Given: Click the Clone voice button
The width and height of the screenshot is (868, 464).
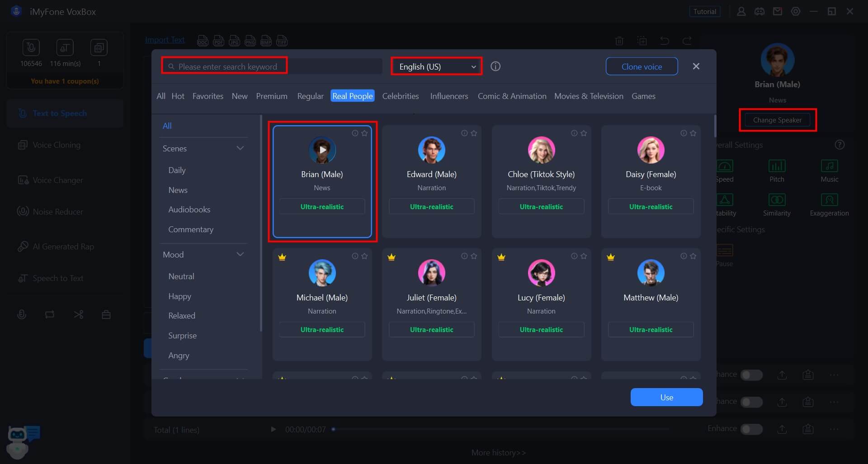Looking at the screenshot, I should (x=642, y=66).
